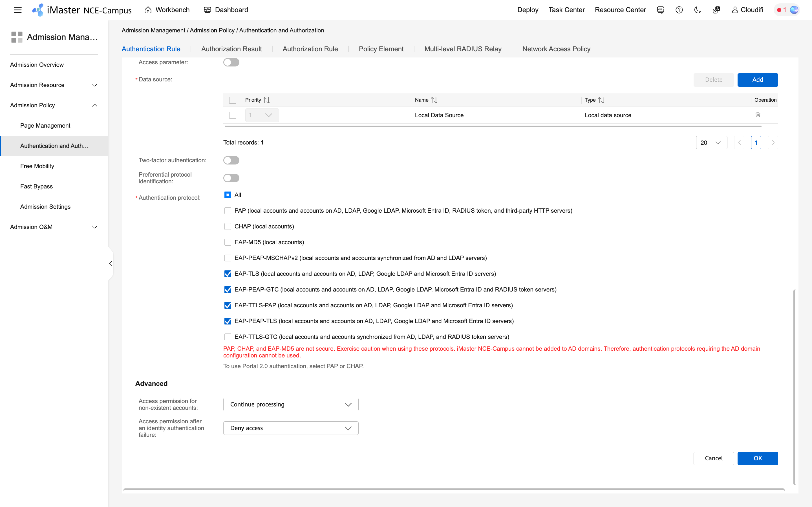
Task: Click the Add button for data sources
Action: (x=758, y=79)
